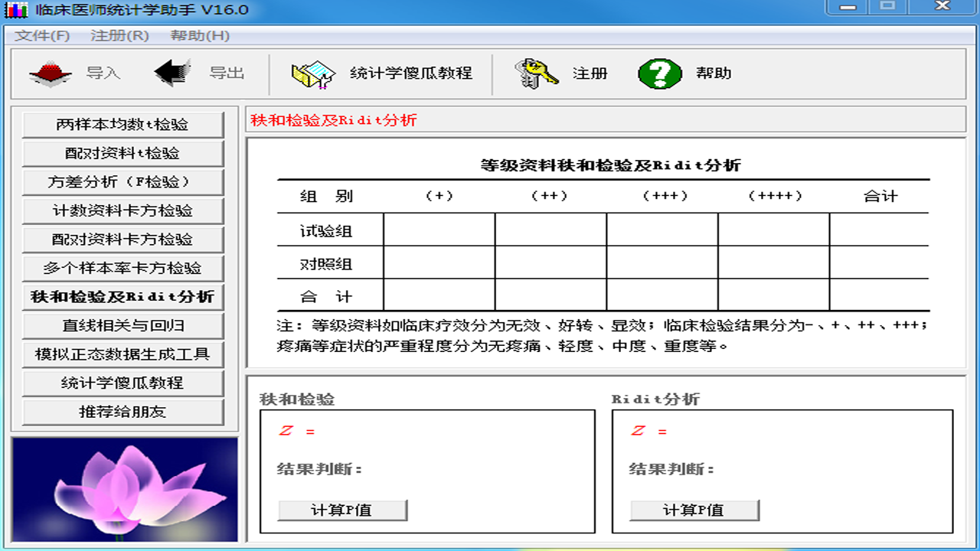Viewport: 980px width, 551px height.
Task: Select 配对资料t检验 analysis
Action: (122, 153)
